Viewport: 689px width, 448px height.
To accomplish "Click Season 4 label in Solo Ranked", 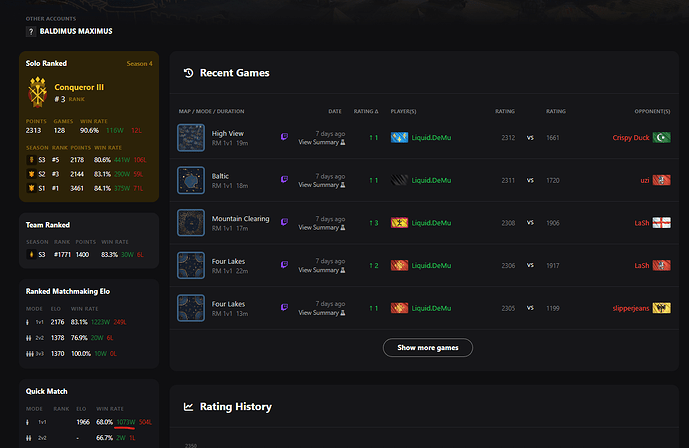I will (x=139, y=64).
